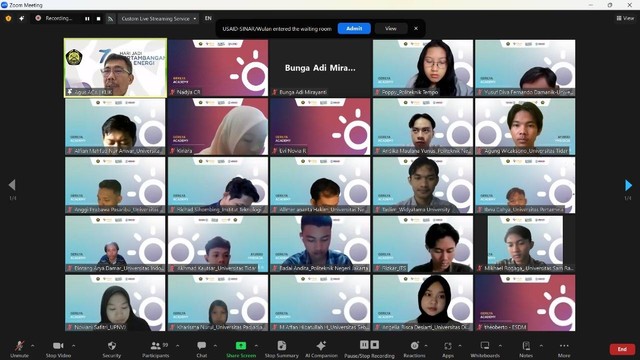
Task: Select the Akhmad Kautsar_Universitas Tidar tile
Action: pos(218,244)
